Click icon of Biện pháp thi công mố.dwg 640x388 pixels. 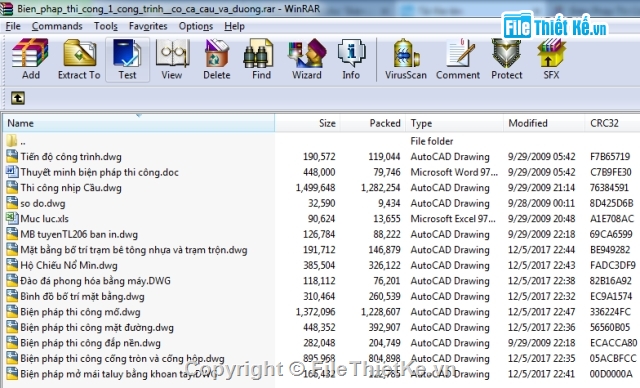(x=12, y=311)
